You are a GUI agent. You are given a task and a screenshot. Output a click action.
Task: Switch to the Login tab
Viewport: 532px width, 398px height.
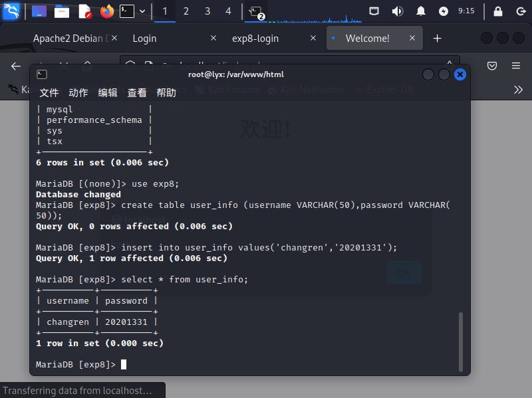144,39
